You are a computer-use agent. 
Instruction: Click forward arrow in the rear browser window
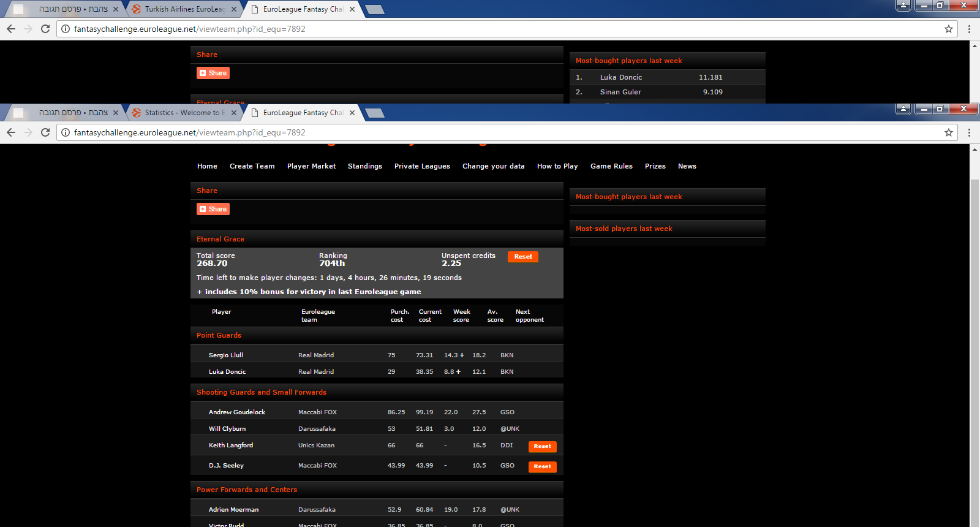click(x=28, y=29)
